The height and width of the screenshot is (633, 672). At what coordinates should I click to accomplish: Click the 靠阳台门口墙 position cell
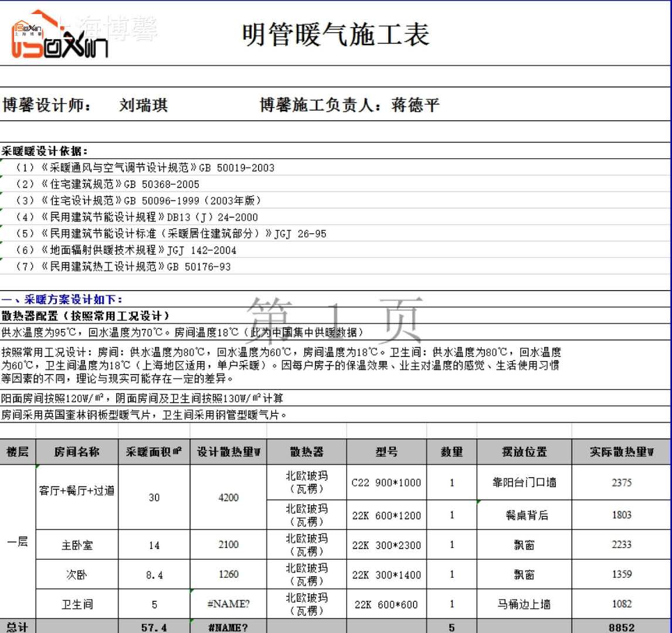(x=524, y=483)
